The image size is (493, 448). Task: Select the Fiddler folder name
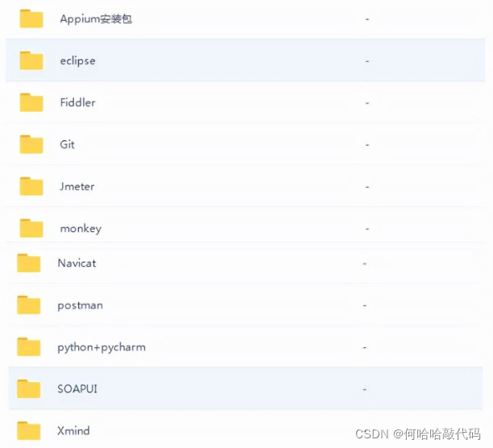tap(77, 102)
